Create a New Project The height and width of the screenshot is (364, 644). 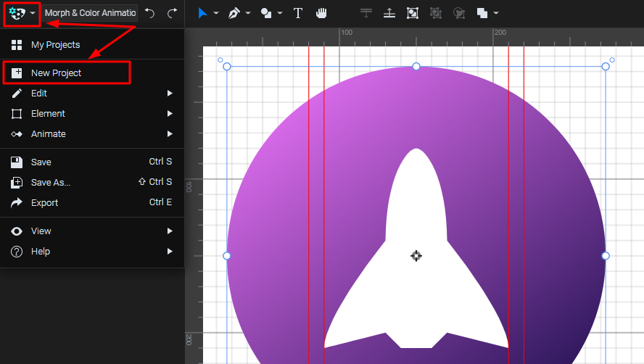[92, 73]
